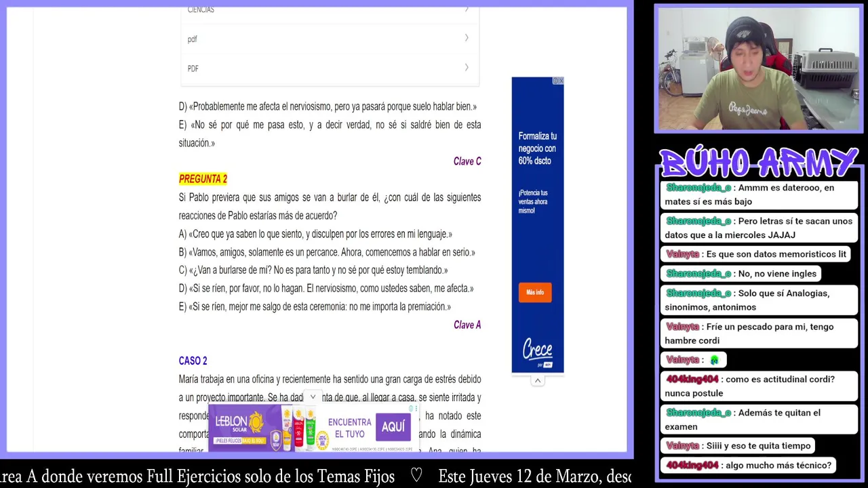Open the uppercase 'PDF' list row
Image resolution: width=868 pixels, height=488 pixels.
[x=330, y=68]
